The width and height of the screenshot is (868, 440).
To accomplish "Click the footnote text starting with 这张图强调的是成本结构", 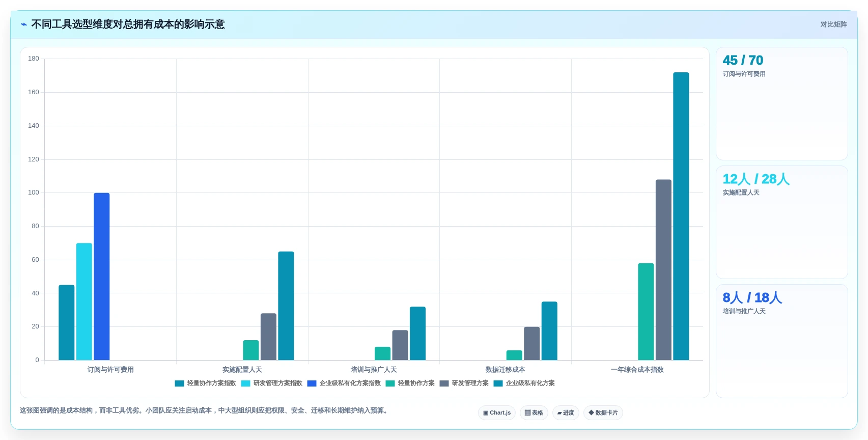I will (205, 410).
